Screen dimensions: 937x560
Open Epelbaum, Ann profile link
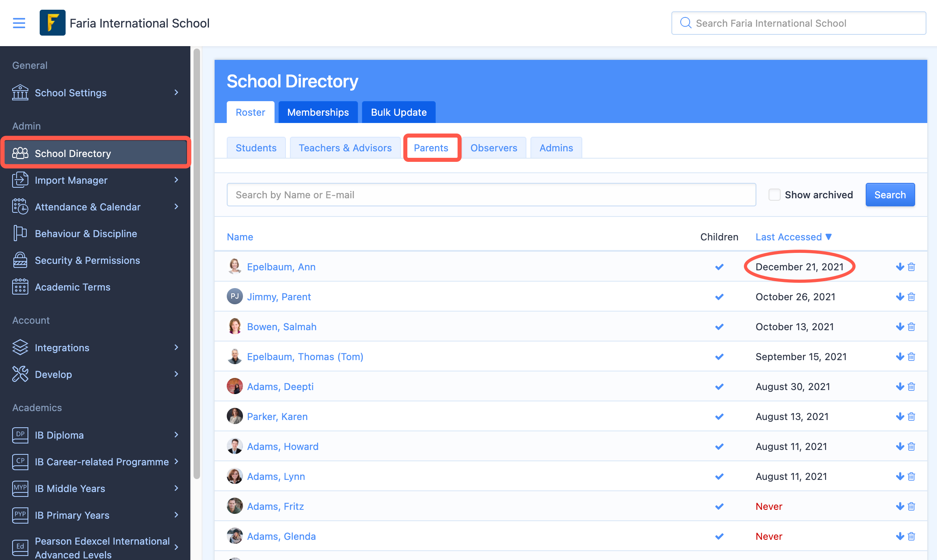(281, 267)
